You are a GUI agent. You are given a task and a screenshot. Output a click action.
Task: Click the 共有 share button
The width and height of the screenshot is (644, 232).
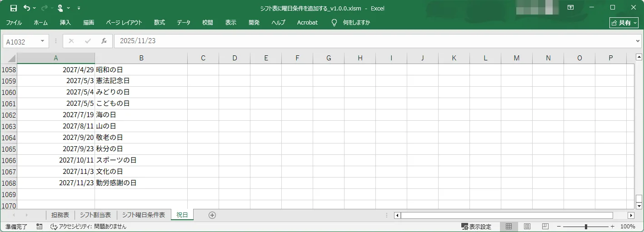click(x=624, y=23)
